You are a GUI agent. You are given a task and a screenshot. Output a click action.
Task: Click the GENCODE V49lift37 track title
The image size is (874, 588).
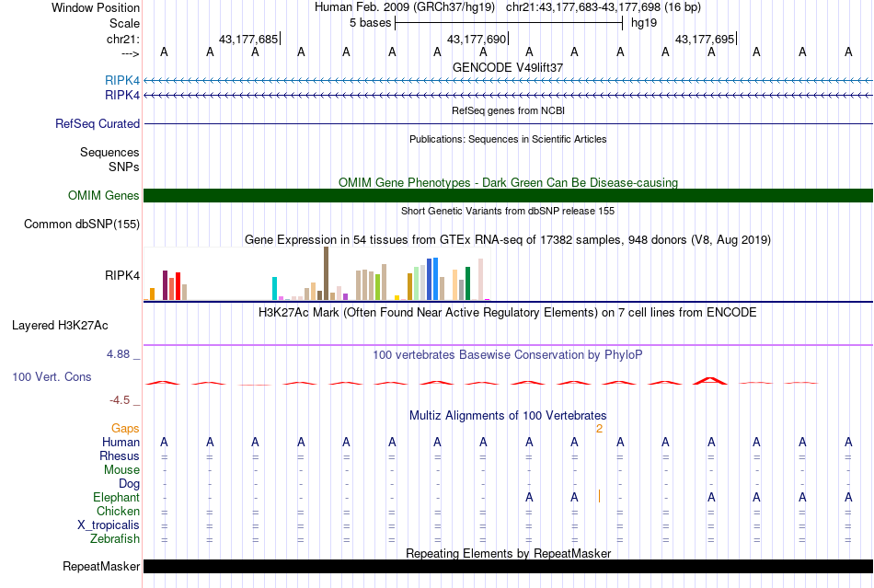[x=508, y=67]
